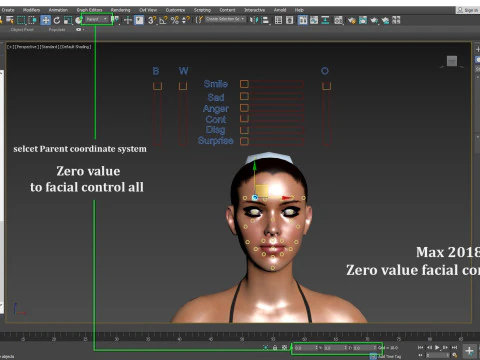Image resolution: width=480 pixels, height=360 pixels.
Task: Toggle Percent Snap icon
Action: coord(175,20)
